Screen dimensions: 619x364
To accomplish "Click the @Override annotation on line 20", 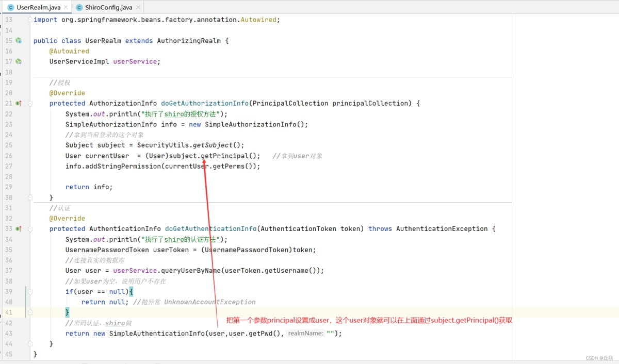I will [67, 93].
